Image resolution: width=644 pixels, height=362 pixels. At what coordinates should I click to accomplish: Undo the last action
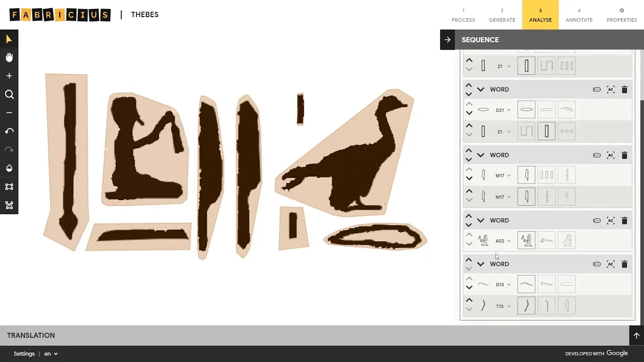9,131
